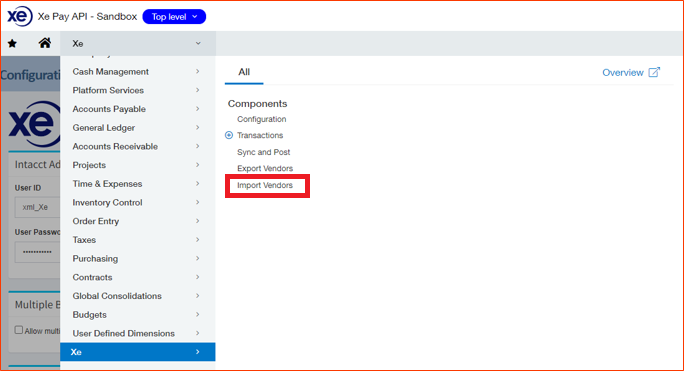Click the Import Vendors link
This screenshot has height=371, width=684.
[x=265, y=185]
